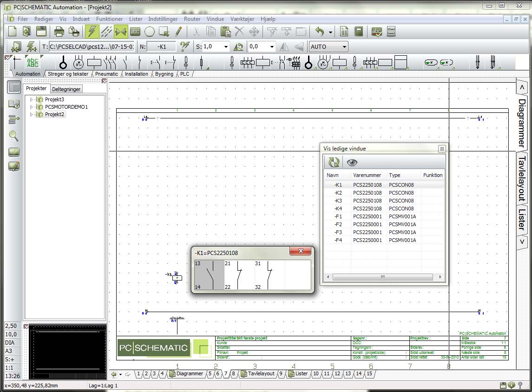Open the Funktioner menu
532x392 pixels.
tap(109, 19)
